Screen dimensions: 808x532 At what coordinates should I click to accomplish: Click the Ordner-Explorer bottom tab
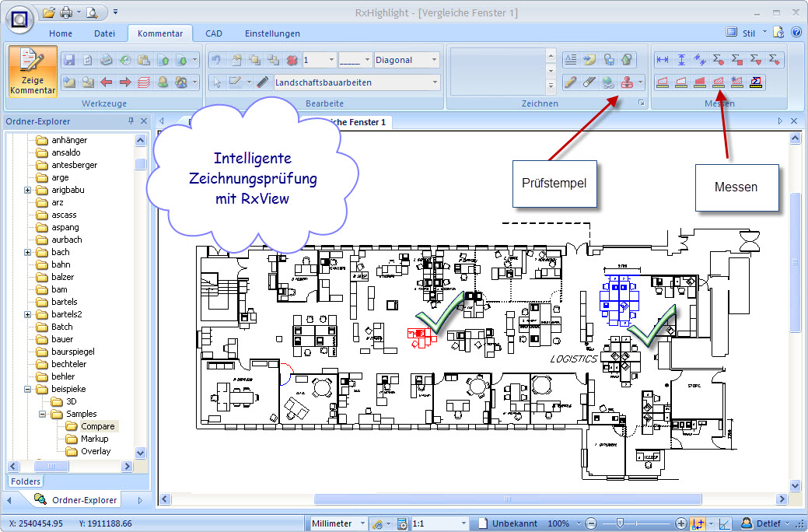[x=76, y=499]
